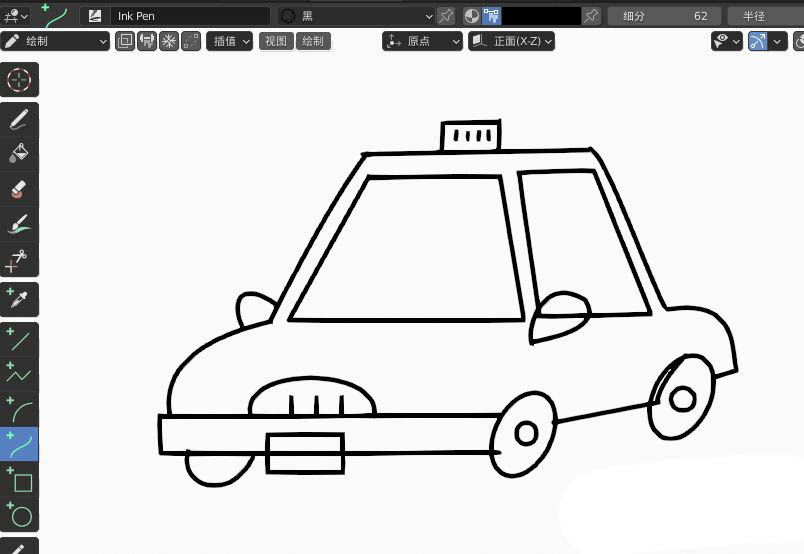Toggle the additive drawing snowflake button
Image resolution: width=804 pixels, height=554 pixels.
169,41
